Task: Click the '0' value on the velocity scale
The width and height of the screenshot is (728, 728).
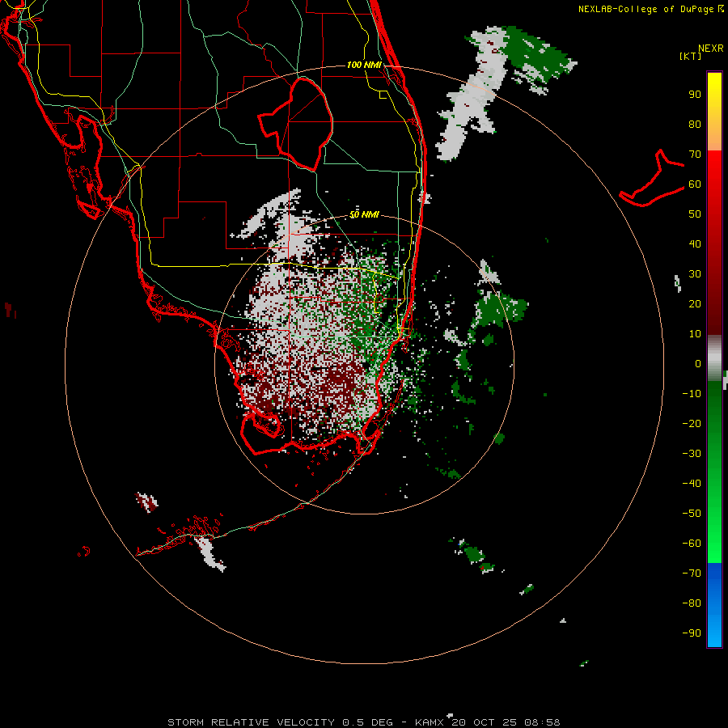Action: [698, 363]
